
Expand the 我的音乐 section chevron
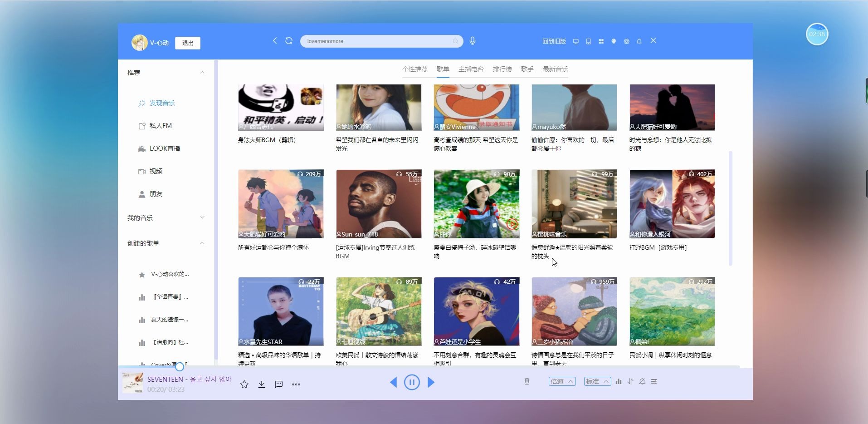pyautogui.click(x=202, y=218)
